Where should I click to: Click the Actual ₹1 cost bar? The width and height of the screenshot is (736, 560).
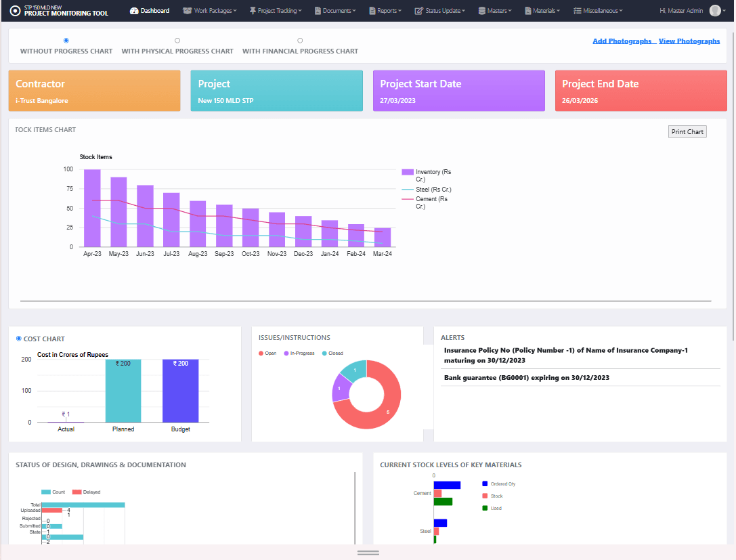point(66,422)
